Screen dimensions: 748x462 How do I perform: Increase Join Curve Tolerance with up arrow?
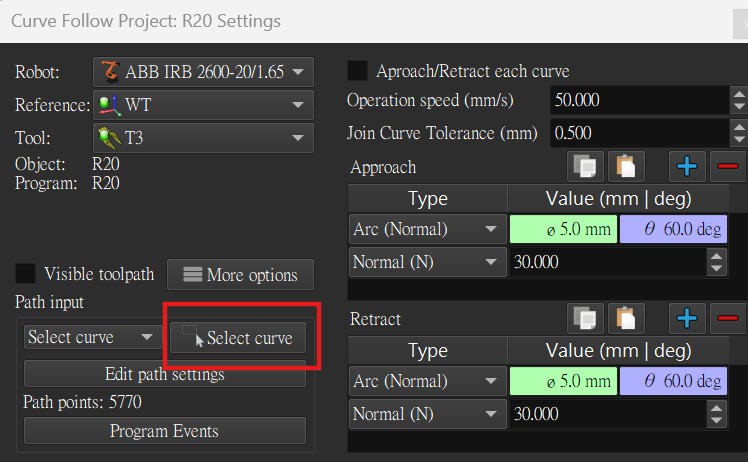pos(739,126)
